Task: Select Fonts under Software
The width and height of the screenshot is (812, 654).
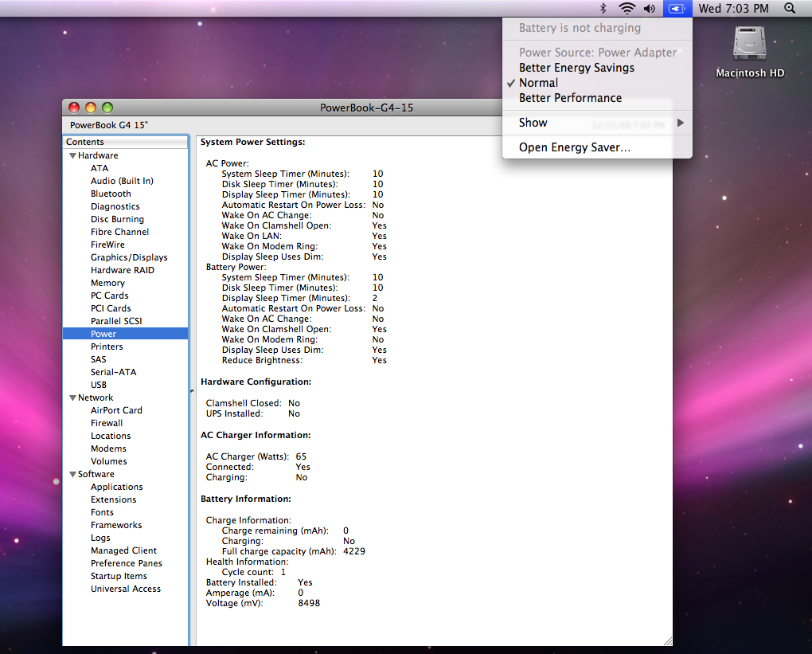Action: coord(125,512)
